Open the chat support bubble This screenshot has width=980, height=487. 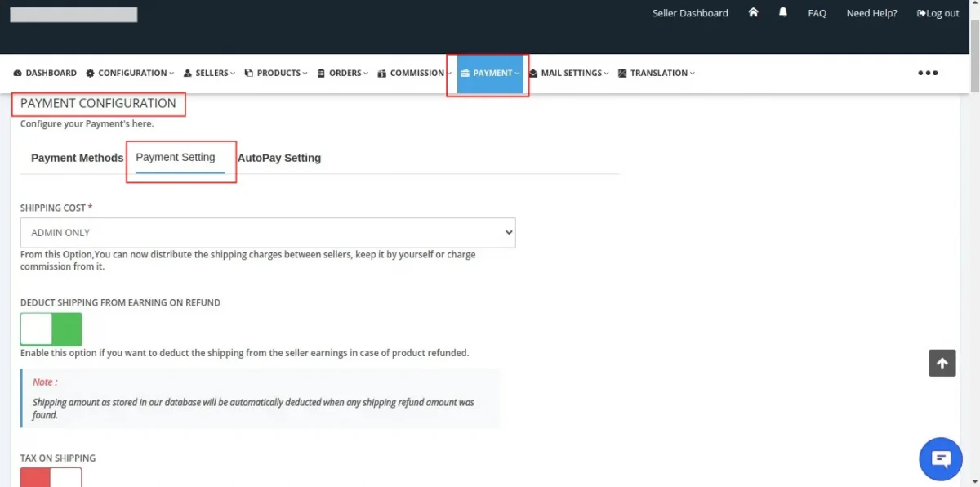tap(940, 458)
